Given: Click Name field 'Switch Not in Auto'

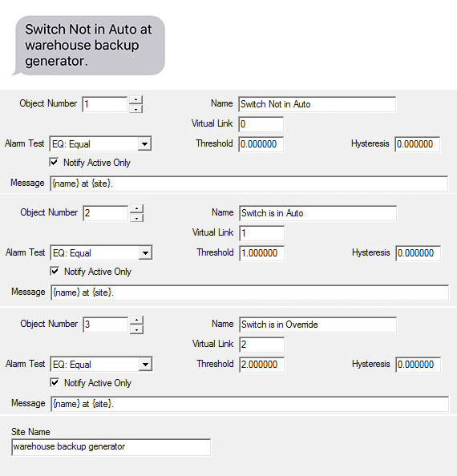Looking at the screenshot, I should [x=317, y=104].
